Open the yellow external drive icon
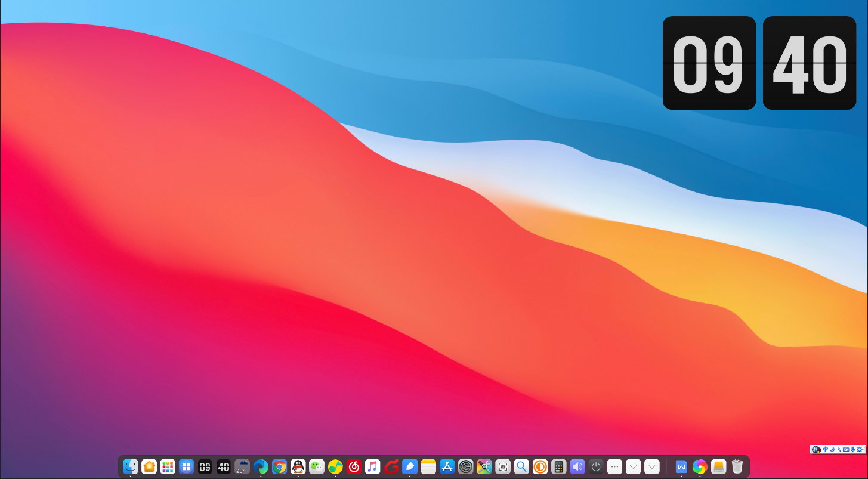The image size is (868, 479). pos(719,466)
